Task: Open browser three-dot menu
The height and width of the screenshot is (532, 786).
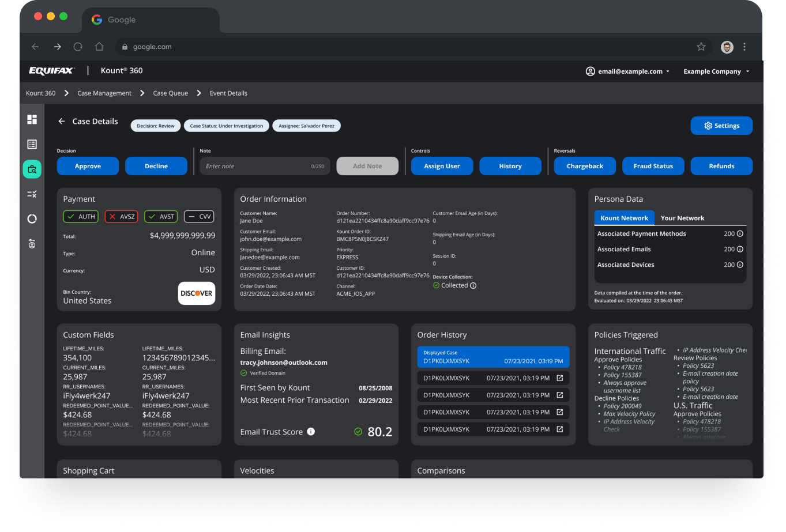Action: pyautogui.click(x=744, y=47)
